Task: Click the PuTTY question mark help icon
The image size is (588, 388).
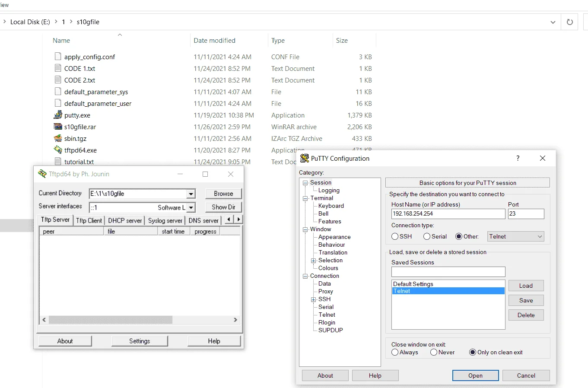Action: tap(518, 158)
